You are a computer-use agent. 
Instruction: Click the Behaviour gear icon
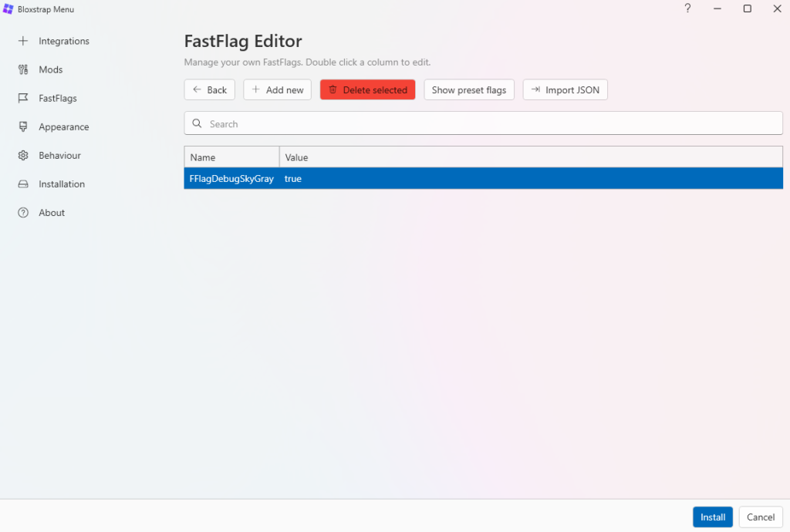pyautogui.click(x=23, y=156)
